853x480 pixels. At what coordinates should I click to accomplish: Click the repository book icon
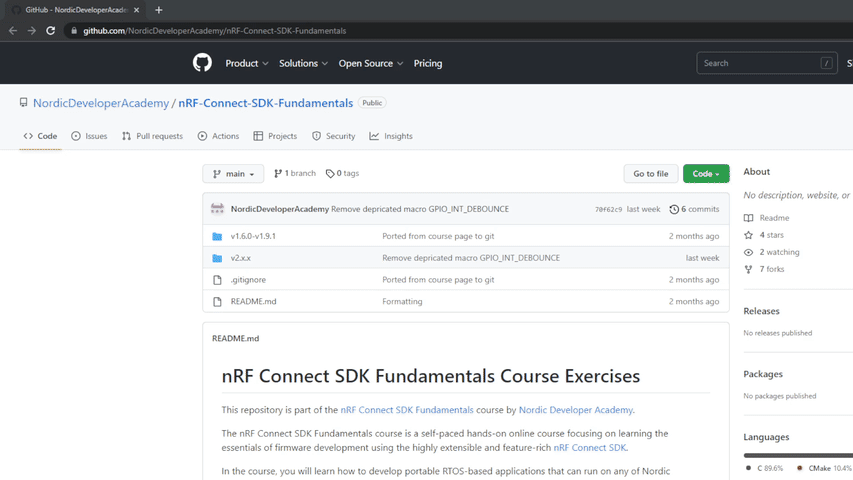[23, 102]
